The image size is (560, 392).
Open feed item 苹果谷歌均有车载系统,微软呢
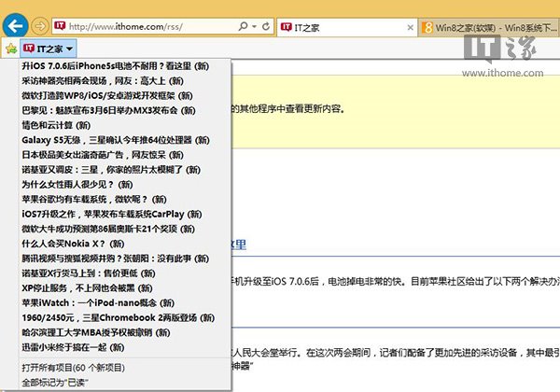(x=125, y=199)
